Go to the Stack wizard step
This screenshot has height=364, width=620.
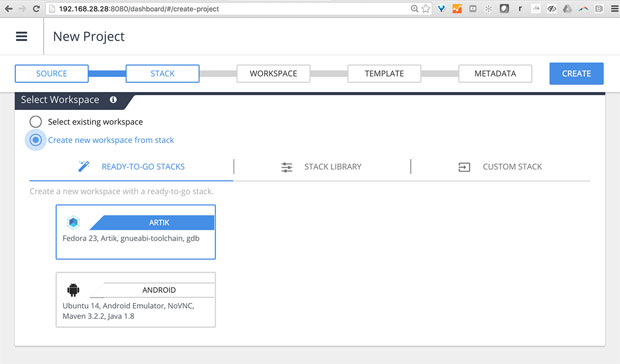163,74
